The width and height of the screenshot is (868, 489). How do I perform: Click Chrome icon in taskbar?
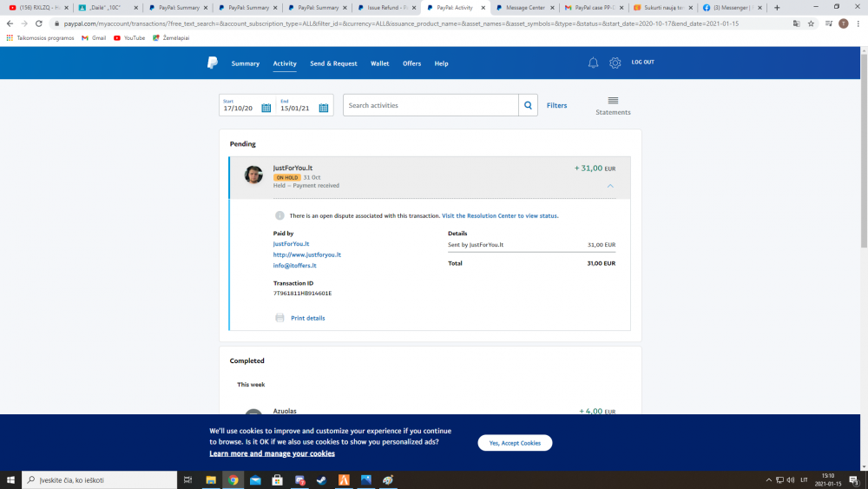(233, 480)
